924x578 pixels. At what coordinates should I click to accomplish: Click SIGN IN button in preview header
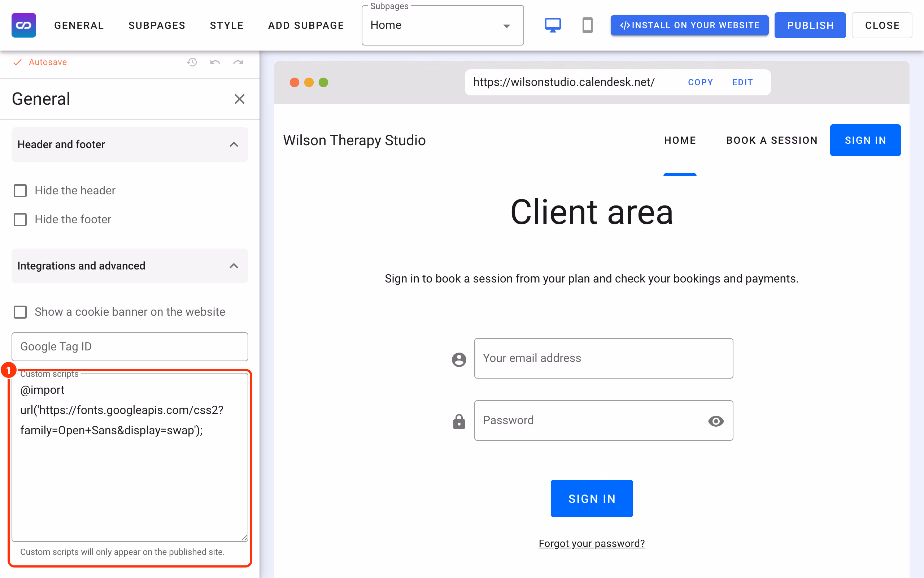[x=865, y=140]
